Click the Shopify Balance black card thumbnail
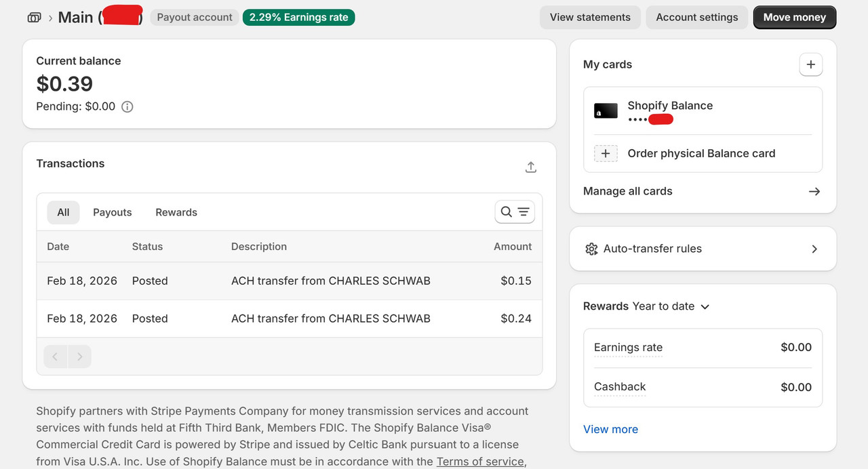Viewport: 868px width, 469px height. point(606,111)
